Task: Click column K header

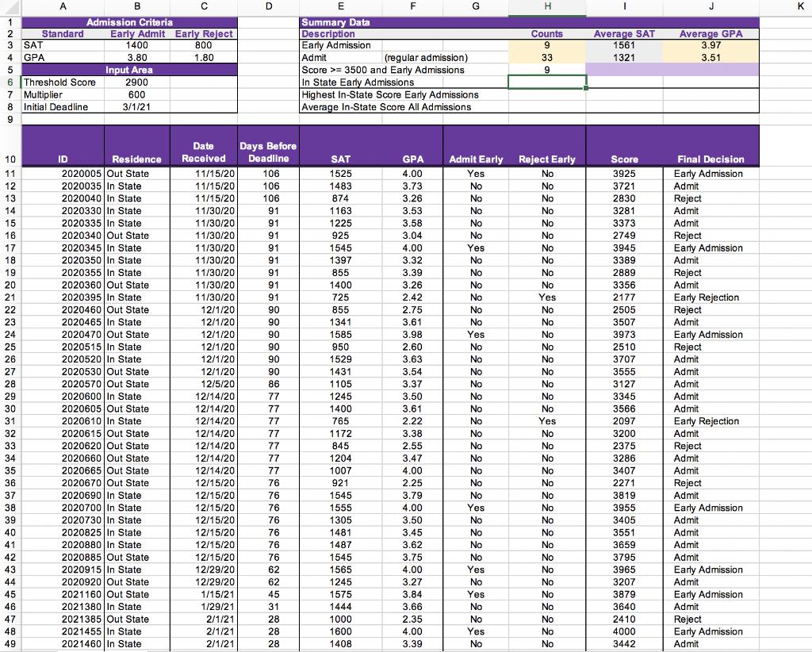Action: tap(801, 6)
